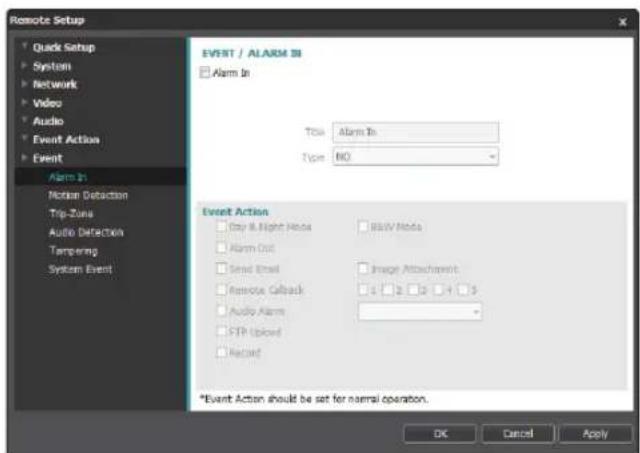640x453 pixels.
Task: Click the Title input field
Action: [416, 132]
